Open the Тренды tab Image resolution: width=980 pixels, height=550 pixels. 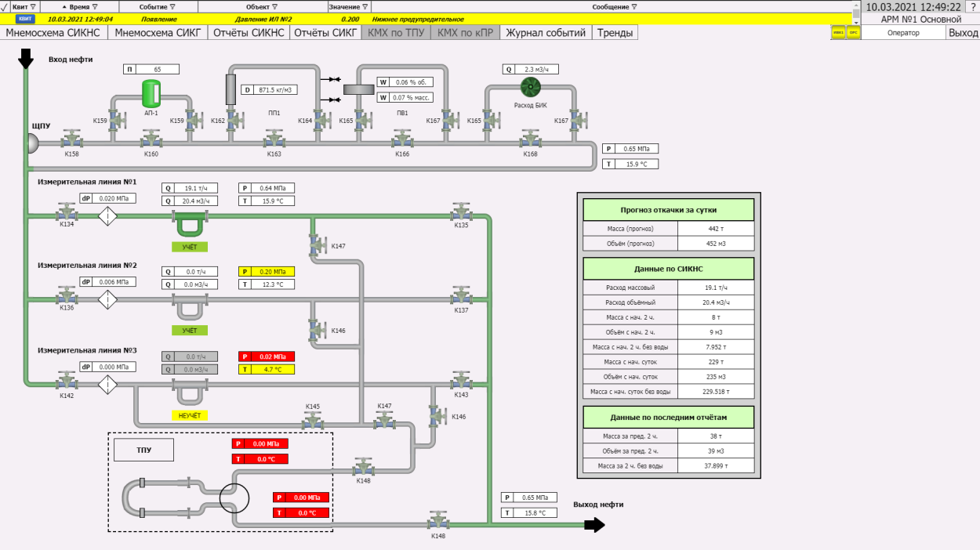(615, 33)
